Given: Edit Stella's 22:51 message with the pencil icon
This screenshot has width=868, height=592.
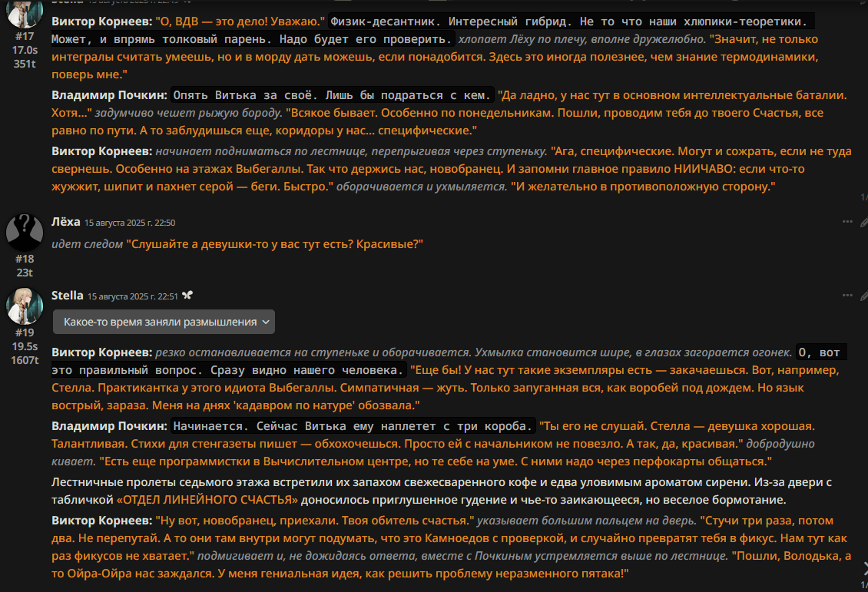Looking at the screenshot, I should pos(863,296).
